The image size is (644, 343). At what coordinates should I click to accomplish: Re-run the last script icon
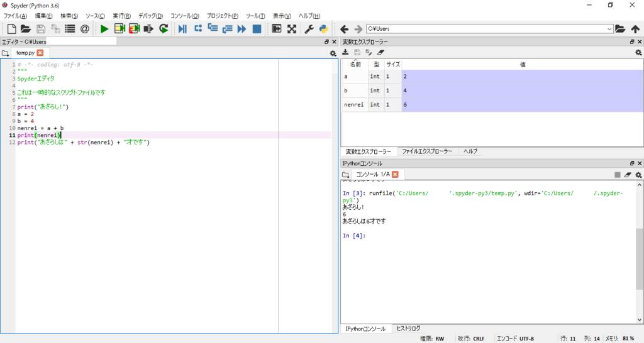point(164,29)
